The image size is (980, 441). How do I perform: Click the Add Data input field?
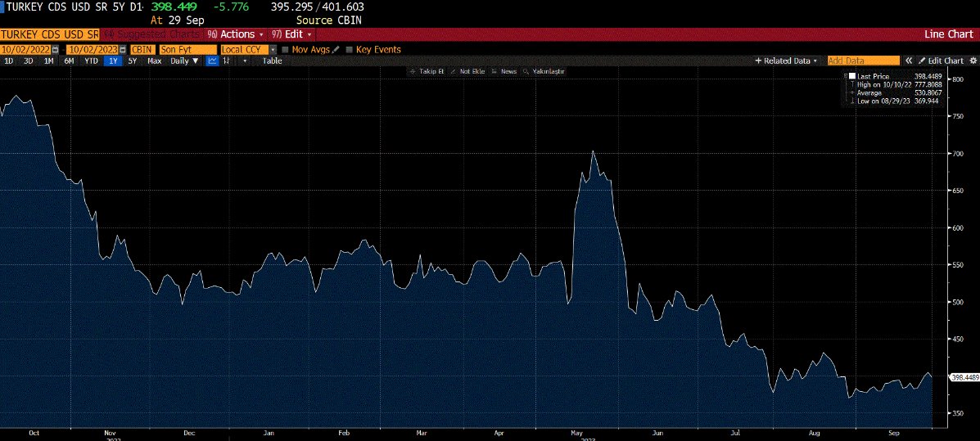(x=863, y=61)
